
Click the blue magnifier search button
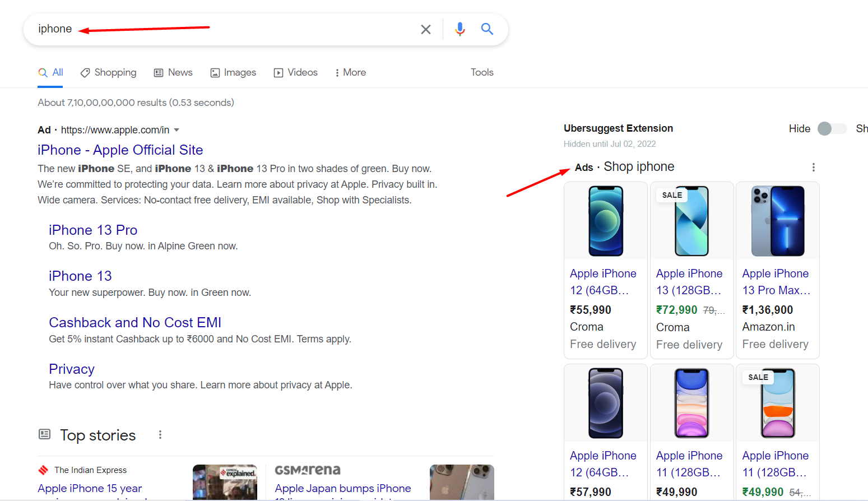488,29
